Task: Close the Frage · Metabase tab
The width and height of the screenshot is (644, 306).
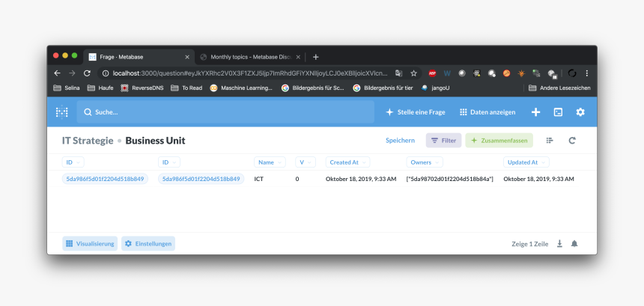Action: click(187, 57)
